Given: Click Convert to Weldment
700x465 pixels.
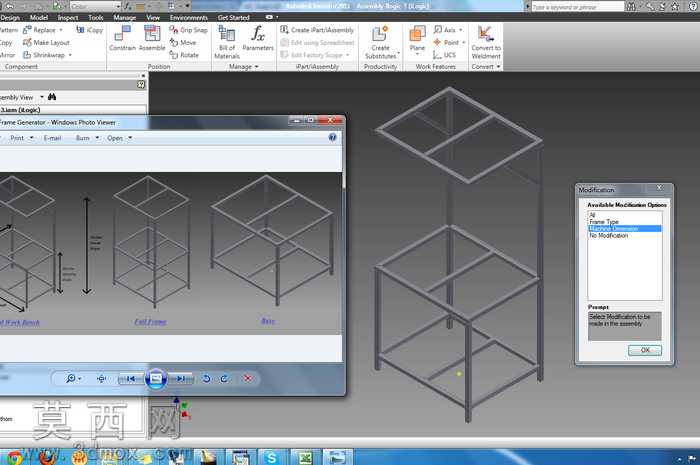Looking at the screenshot, I should 486,42.
